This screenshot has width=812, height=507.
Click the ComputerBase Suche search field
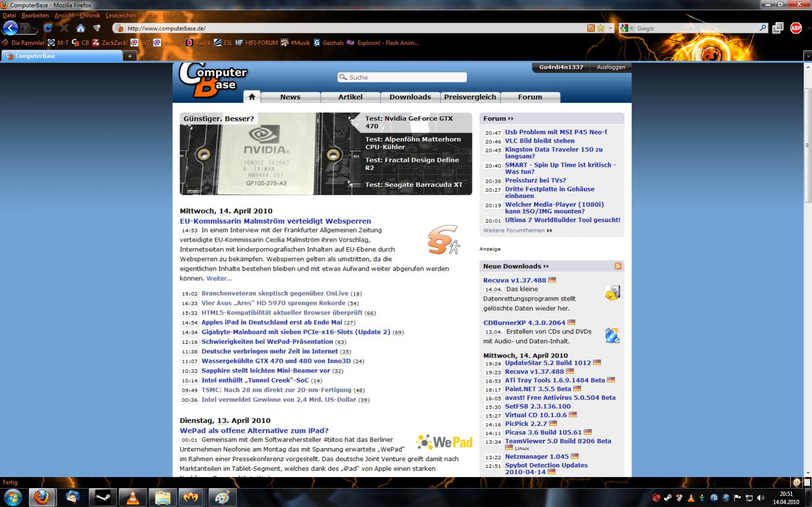402,77
